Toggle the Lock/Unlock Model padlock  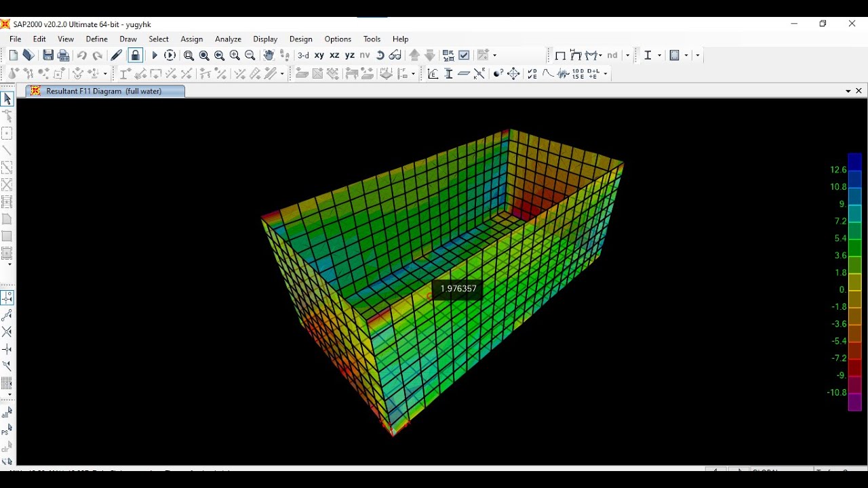pyautogui.click(x=136, y=56)
